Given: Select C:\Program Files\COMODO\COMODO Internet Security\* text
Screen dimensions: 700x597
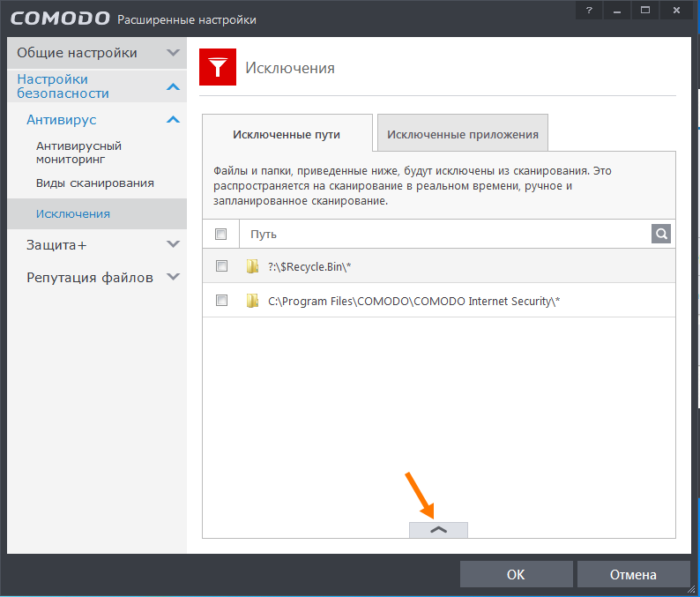Looking at the screenshot, I should 413,301.
